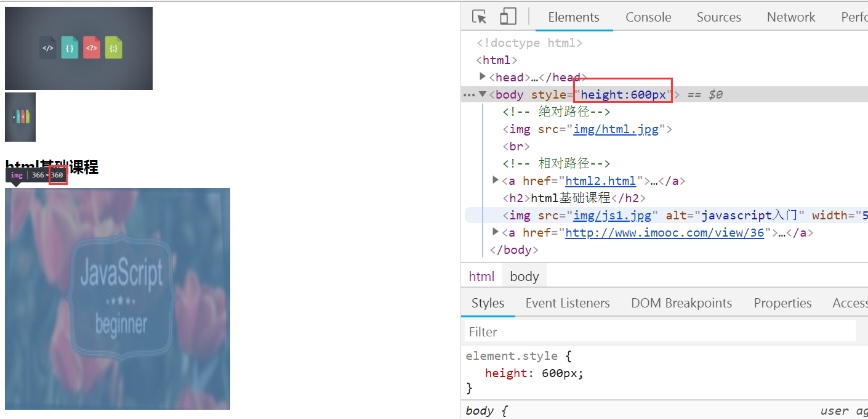Focus the styles Filter input field

[x=660, y=332]
